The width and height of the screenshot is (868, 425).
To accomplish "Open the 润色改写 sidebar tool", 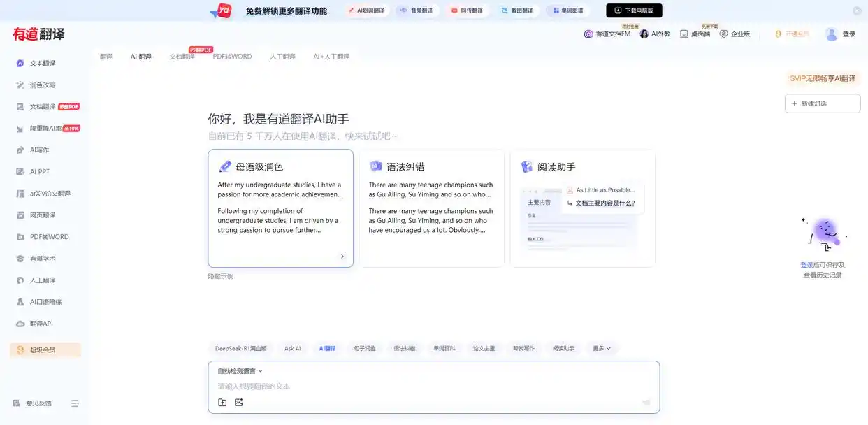I will (x=42, y=85).
